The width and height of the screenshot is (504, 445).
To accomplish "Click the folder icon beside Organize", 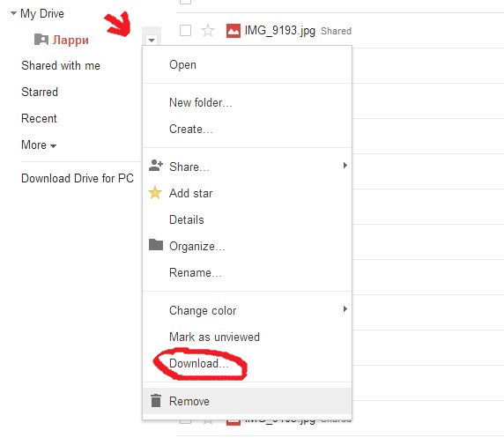I will pos(156,245).
